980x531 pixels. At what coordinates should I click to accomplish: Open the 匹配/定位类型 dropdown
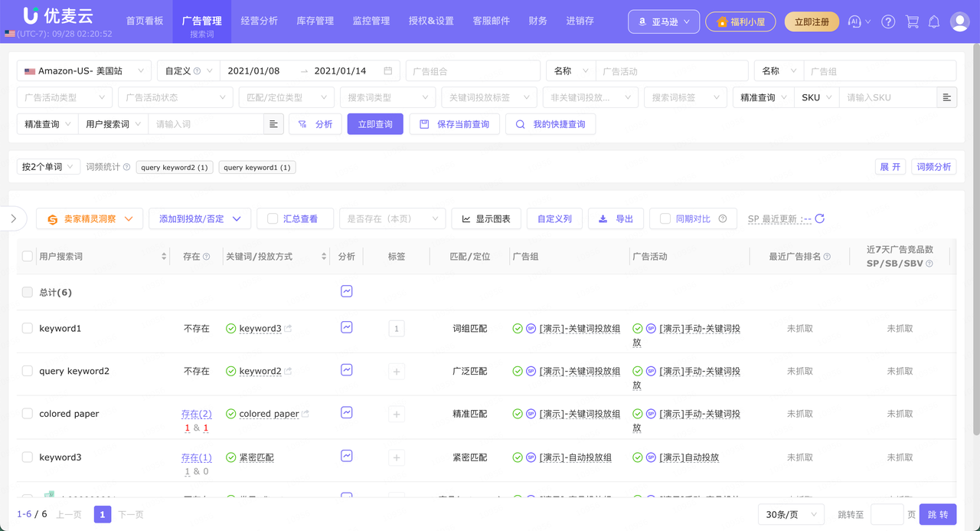coord(286,97)
